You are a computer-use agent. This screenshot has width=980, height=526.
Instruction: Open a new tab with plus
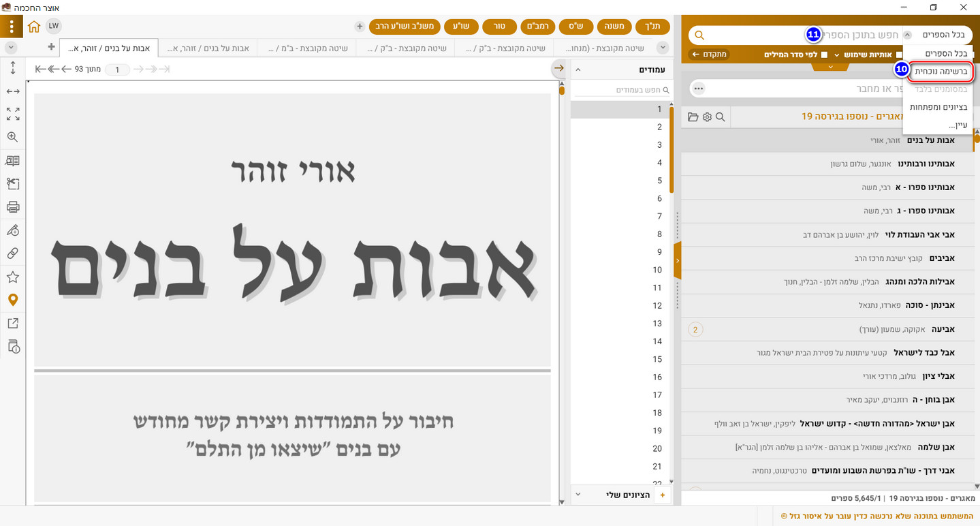tap(51, 47)
